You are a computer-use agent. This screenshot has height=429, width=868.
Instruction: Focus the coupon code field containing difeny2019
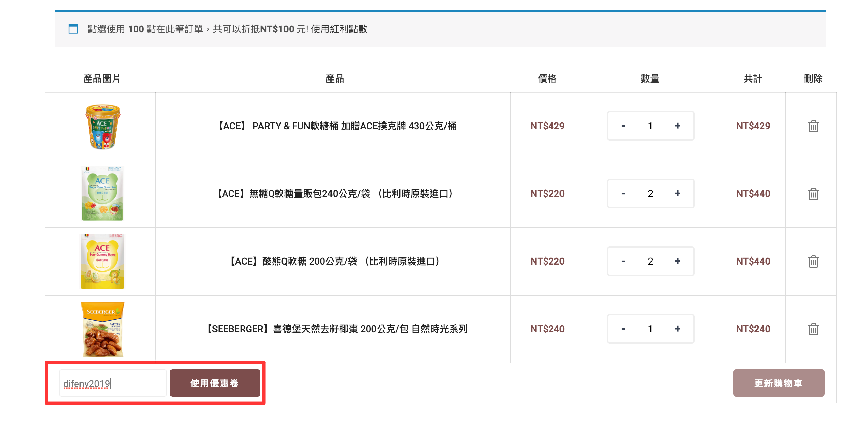point(113,383)
